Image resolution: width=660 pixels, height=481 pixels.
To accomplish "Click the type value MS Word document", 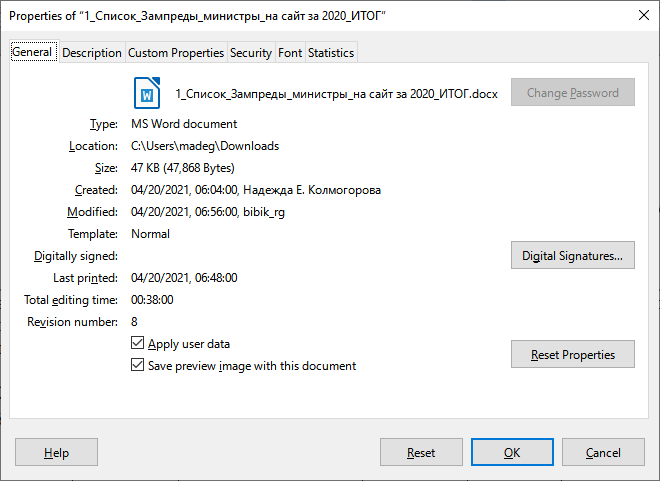I will (x=184, y=124).
